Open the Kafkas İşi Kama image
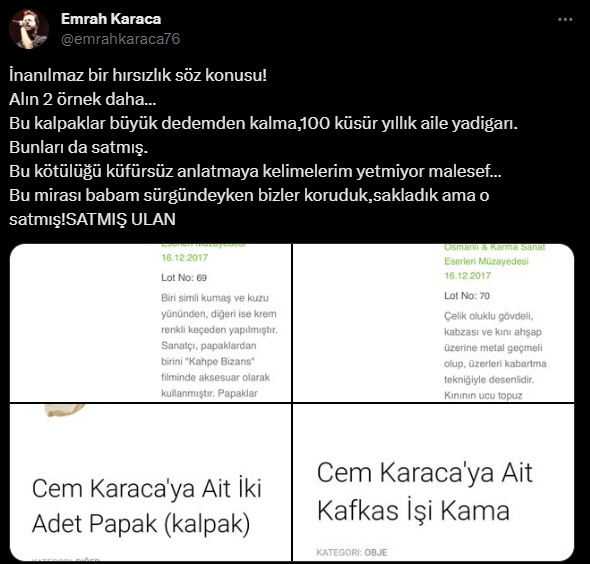The height and width of the screenshot is (564, 590). click(x=433, y=482)
